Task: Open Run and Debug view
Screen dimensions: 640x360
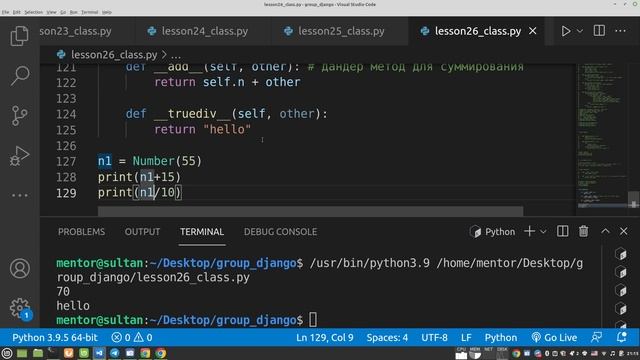Action: click(x=19, y=156)
